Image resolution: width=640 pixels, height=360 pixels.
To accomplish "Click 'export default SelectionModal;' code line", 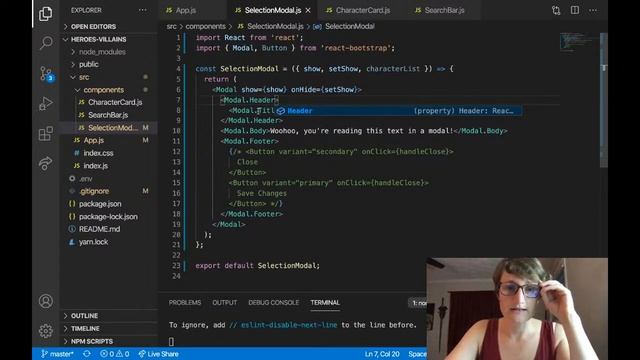I will [258, 265].
